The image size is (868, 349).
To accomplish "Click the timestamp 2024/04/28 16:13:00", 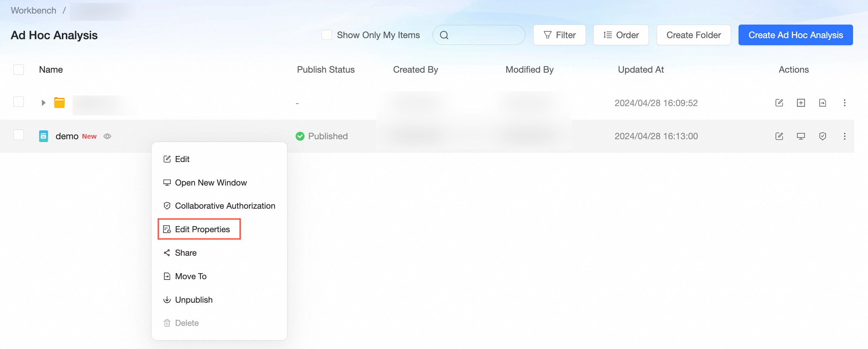I will (656, 136).
